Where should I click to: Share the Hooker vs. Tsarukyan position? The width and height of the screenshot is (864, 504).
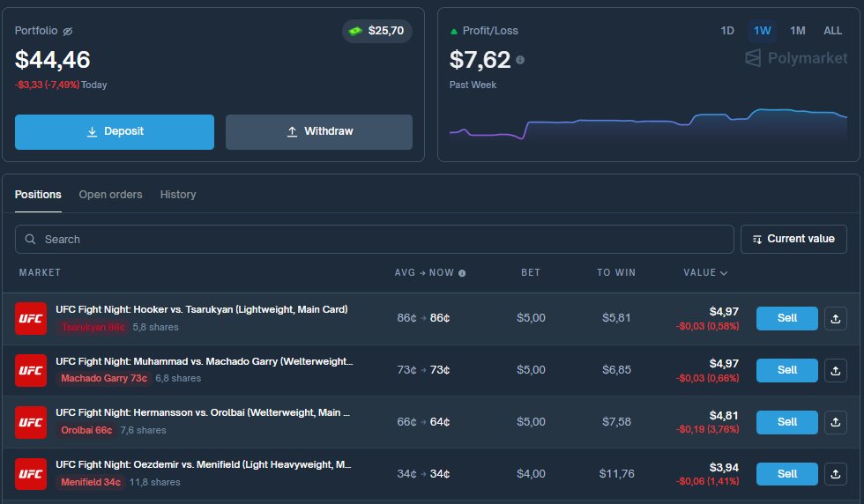(836, 319)
